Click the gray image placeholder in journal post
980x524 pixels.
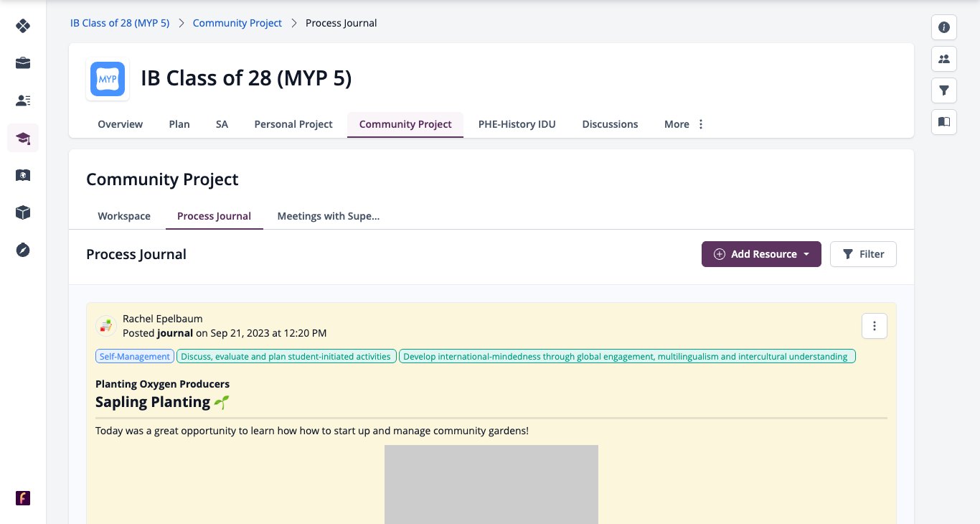point(491,485)
